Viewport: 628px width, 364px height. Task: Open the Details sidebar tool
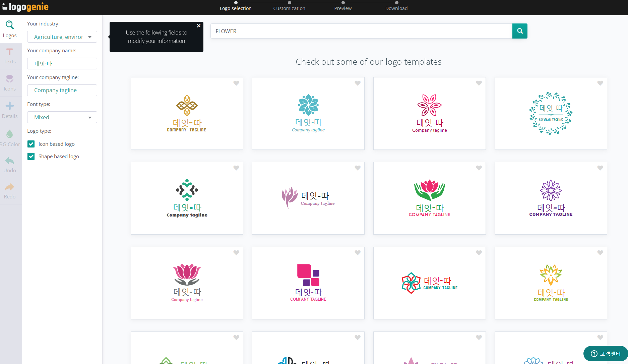pyautogui.click(x=10, y=110)
